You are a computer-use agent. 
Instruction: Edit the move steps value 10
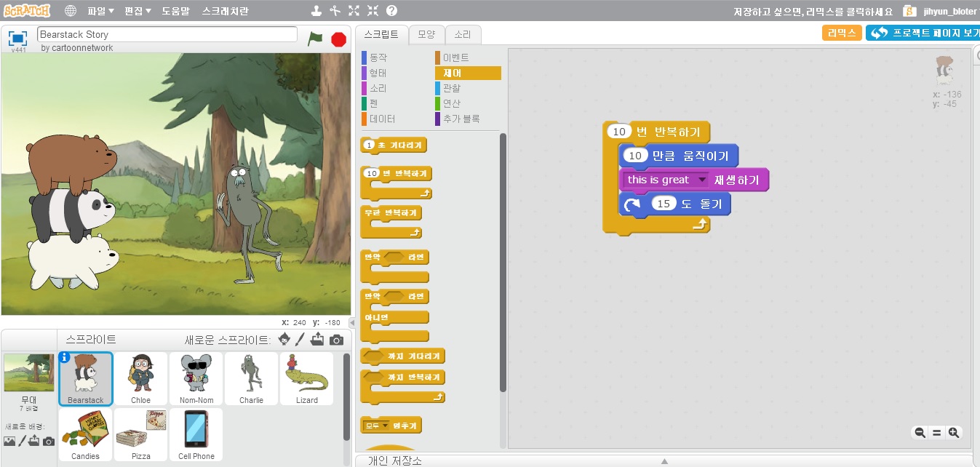point(635,156)
